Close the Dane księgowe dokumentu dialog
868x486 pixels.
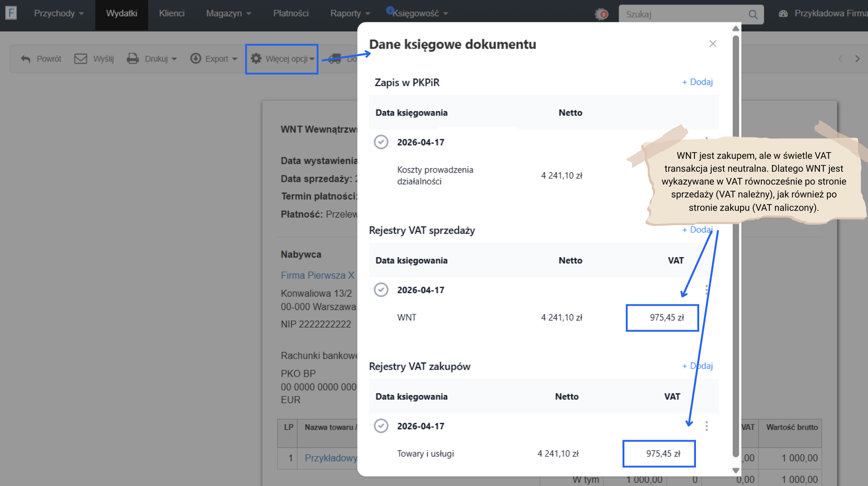pyautogui.click(x=713, y=44)
